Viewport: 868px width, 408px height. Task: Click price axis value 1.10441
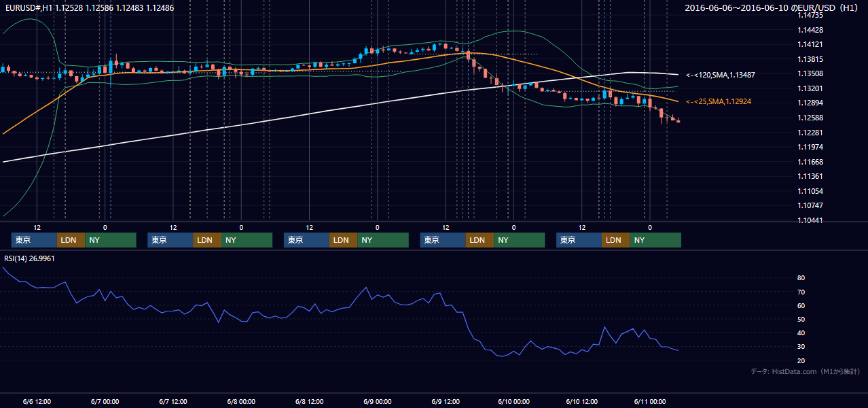[810, 220]
